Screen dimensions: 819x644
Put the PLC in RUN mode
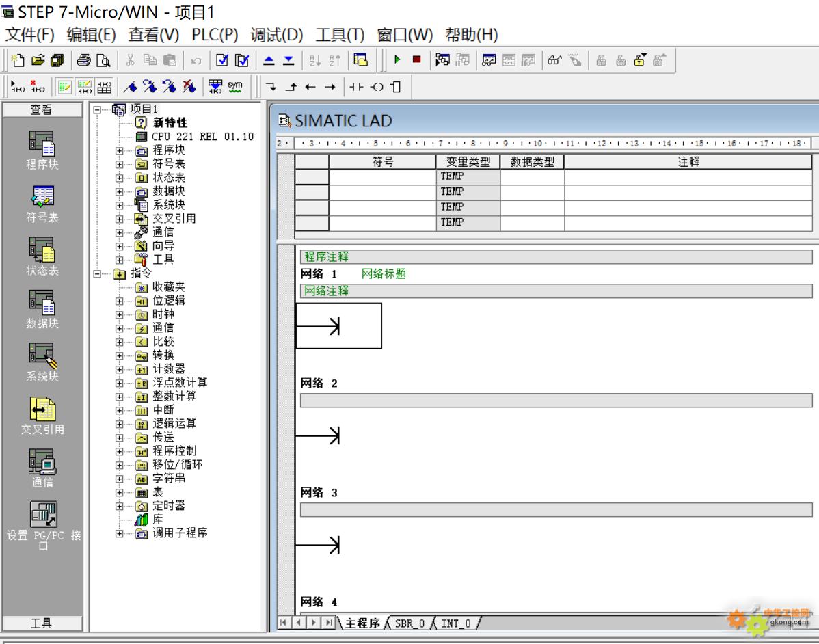[x=397, y=59]
